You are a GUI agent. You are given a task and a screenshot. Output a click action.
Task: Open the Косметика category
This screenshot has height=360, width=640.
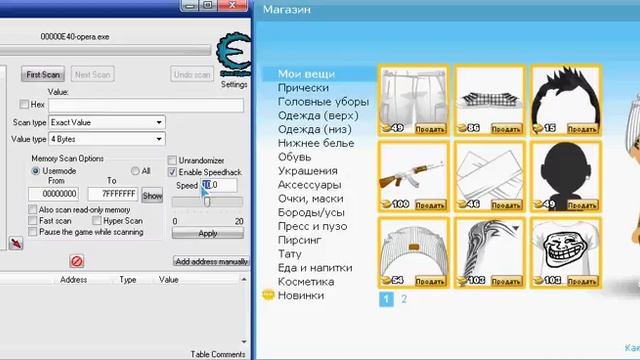306,282
